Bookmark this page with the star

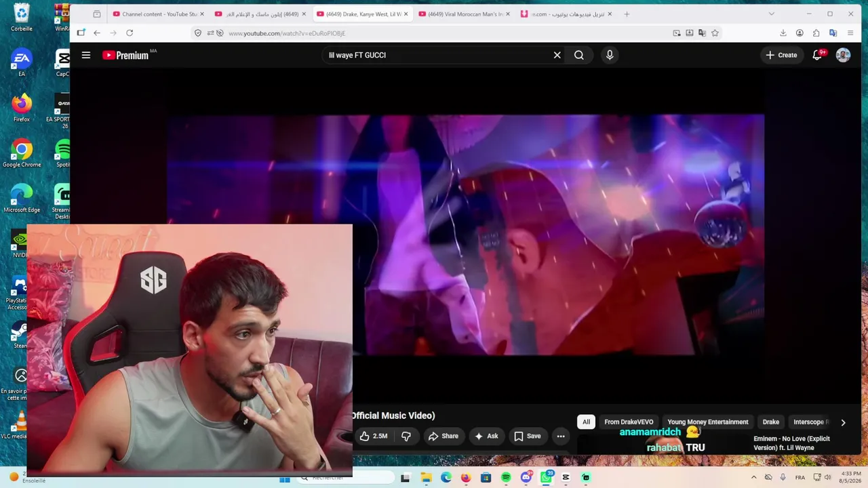(715, 33)
